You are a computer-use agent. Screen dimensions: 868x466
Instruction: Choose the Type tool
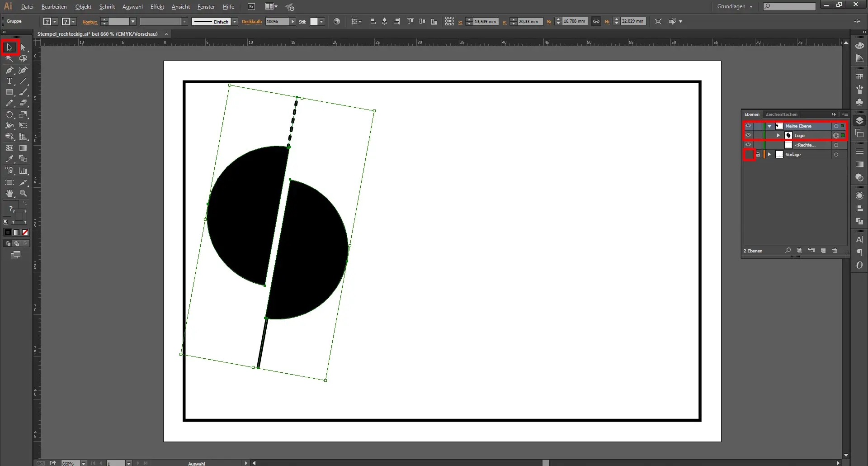pyautogui.click(x=9, y=81)
